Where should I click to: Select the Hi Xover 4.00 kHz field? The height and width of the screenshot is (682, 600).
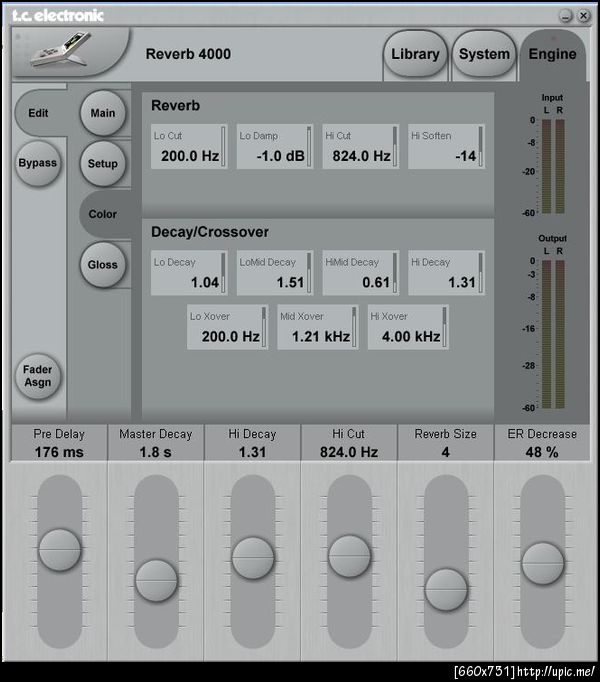tap(408, 327)
